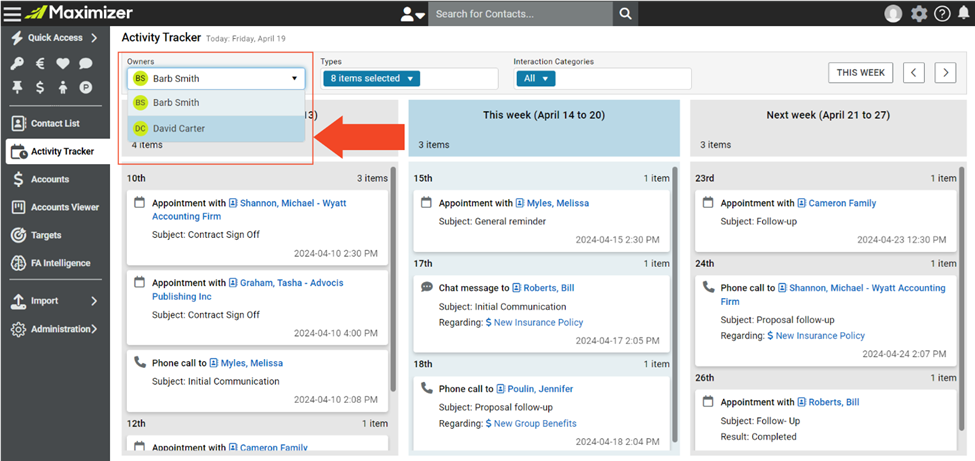
Task: Click the Maximizer logo
Action: tap(80, 12)
